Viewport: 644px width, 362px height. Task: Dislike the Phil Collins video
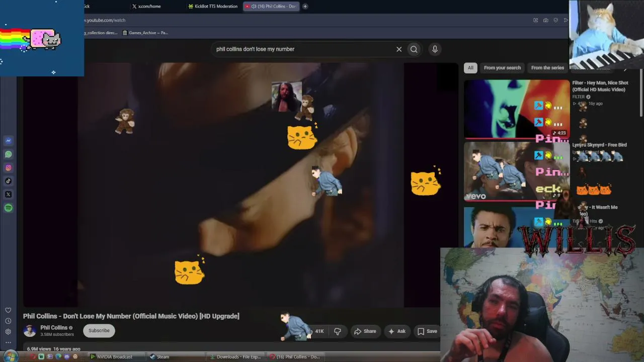click(338, 331)
